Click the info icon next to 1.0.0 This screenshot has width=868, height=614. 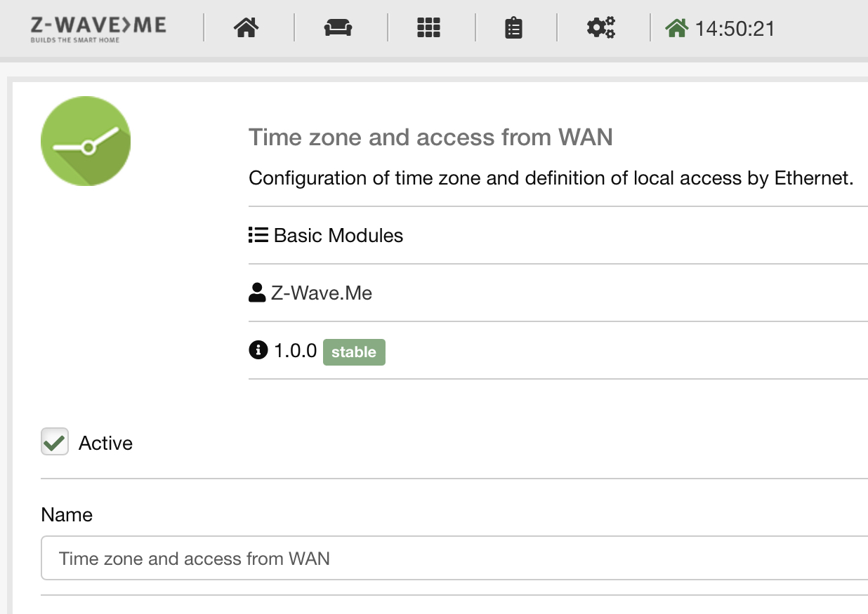[258, 349]
